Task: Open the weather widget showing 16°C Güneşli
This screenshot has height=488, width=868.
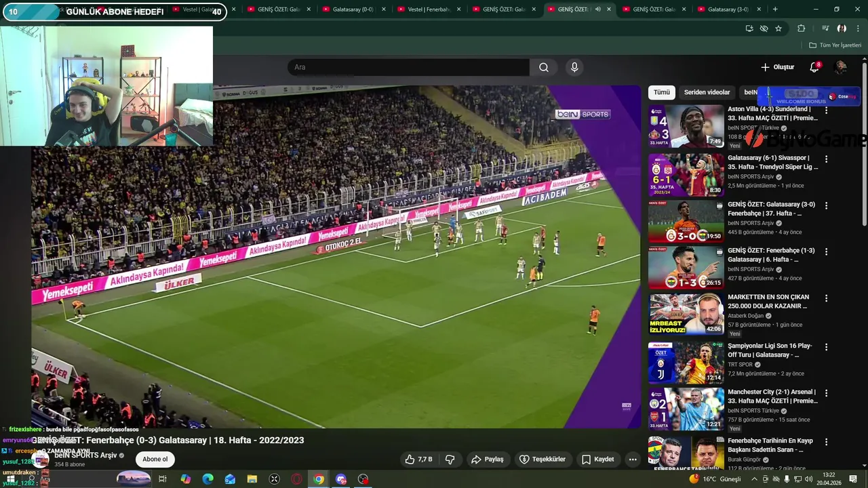Action: [x=715, y=479]
